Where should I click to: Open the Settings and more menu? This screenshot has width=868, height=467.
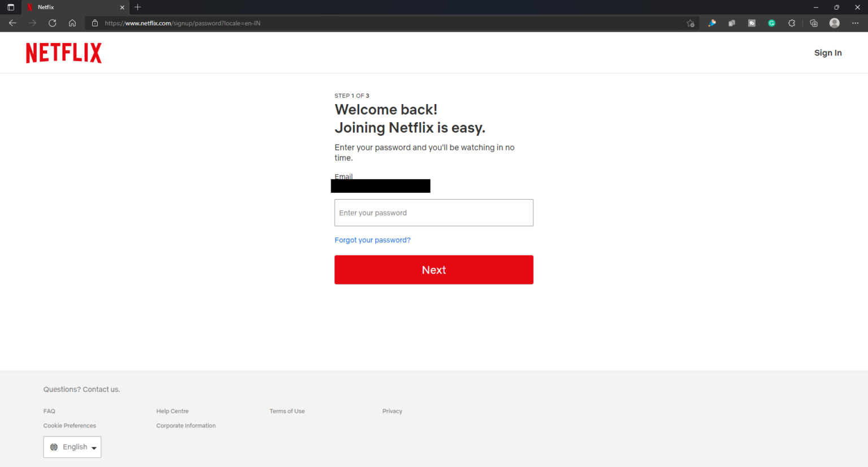(x=855, y=23)
